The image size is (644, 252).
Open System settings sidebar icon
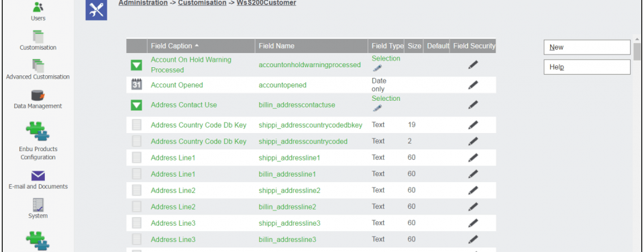38,205
